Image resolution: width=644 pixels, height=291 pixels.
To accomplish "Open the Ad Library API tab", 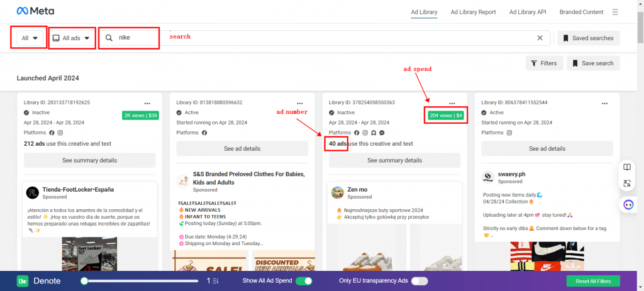I will (x=528, y=12).
